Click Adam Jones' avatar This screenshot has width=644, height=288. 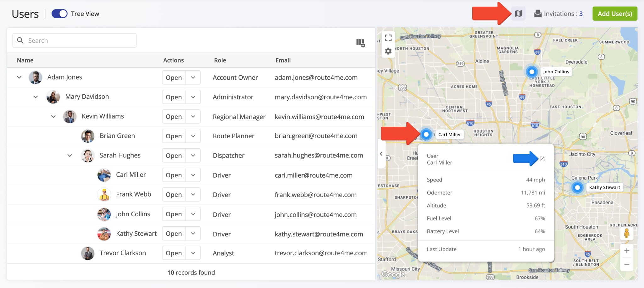tap(35, 77)
